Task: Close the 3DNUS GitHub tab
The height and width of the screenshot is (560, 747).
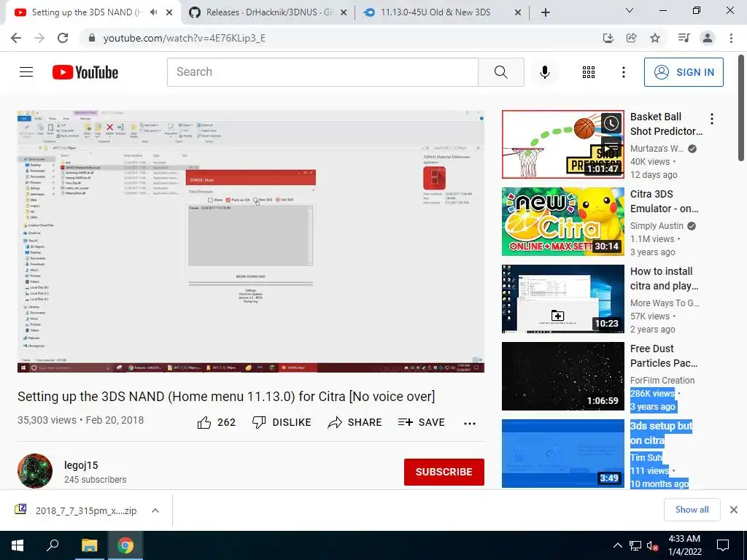Action: click(344, 13)
